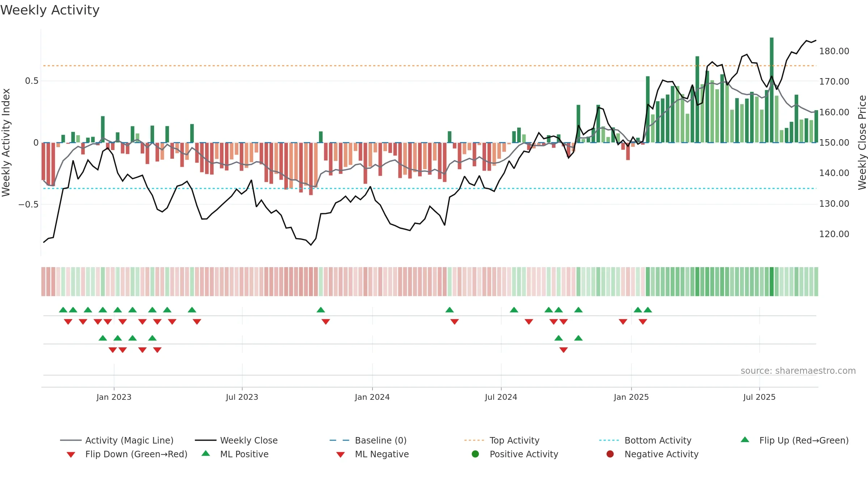Click the cyan Bottom Activity dotted line swatch
The image size is (868, 488).
609,440
